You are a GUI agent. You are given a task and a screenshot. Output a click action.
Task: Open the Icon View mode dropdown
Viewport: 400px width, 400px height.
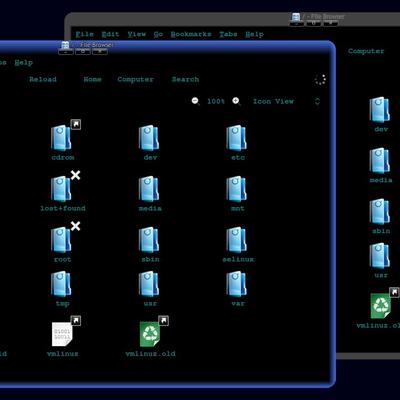[287, 101]
